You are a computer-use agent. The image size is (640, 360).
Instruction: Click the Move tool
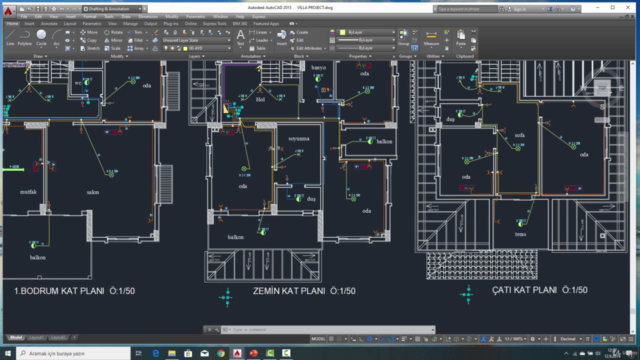tap(89, 32)
